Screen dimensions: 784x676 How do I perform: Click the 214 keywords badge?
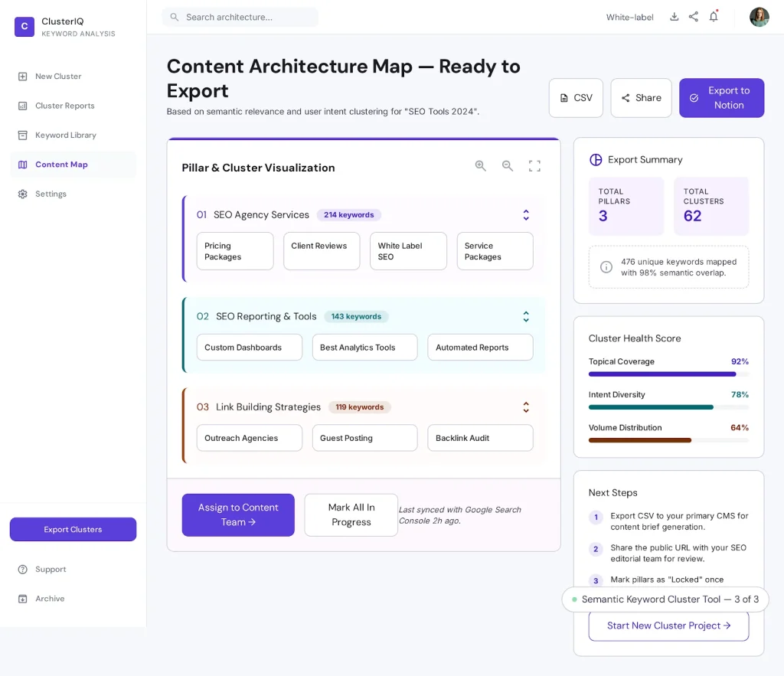(349, 215)
